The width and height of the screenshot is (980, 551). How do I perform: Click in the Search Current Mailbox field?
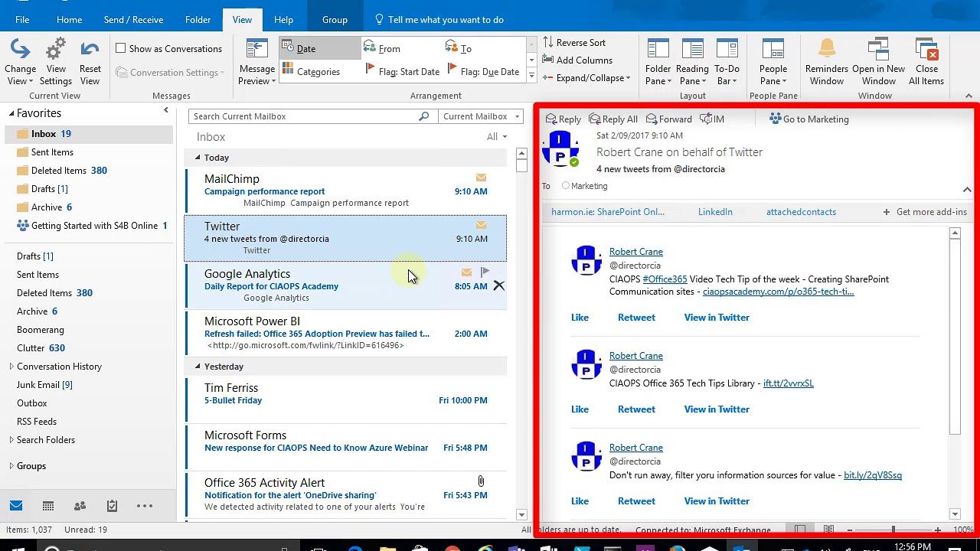tap(304, 116)
